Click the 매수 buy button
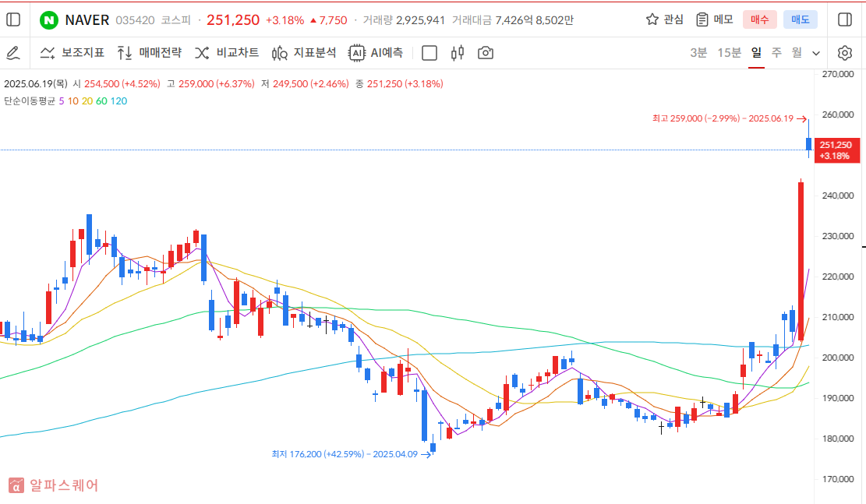 tap(759, 20)
